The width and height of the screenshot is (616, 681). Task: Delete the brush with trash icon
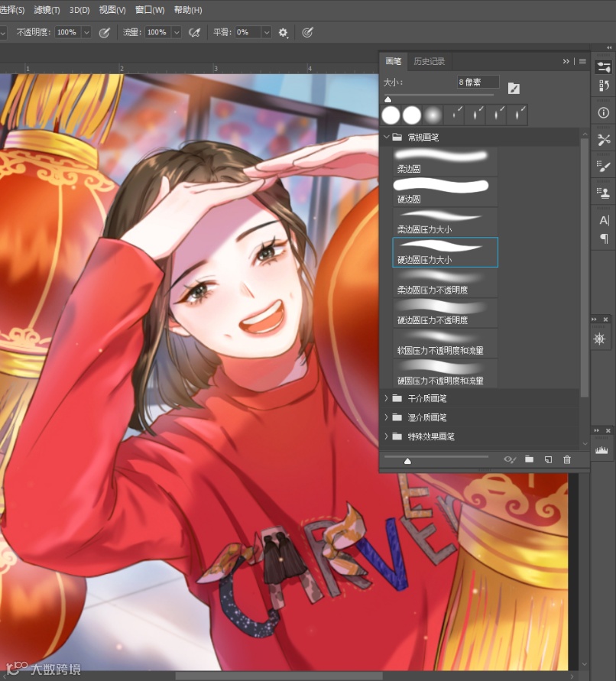(567, 459)
